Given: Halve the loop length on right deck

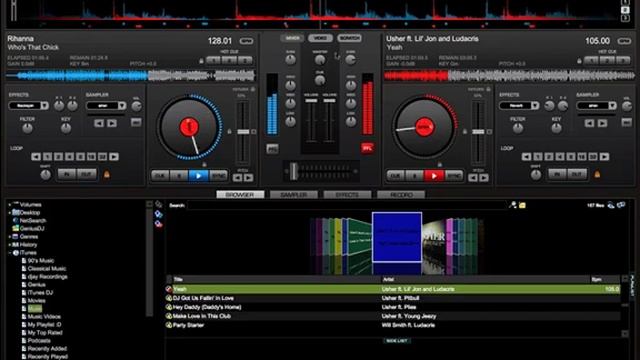Looking at the screenshot, I should tap(527, 157).
